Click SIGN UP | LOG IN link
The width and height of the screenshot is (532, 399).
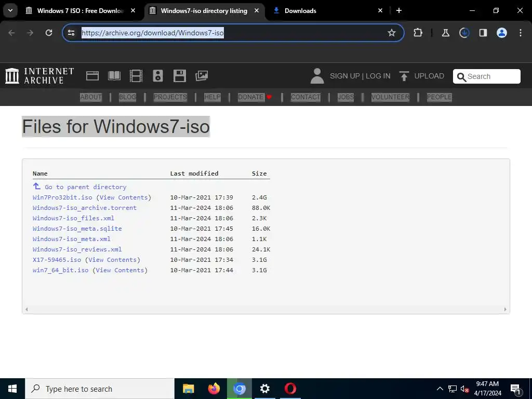pos(360,76)
